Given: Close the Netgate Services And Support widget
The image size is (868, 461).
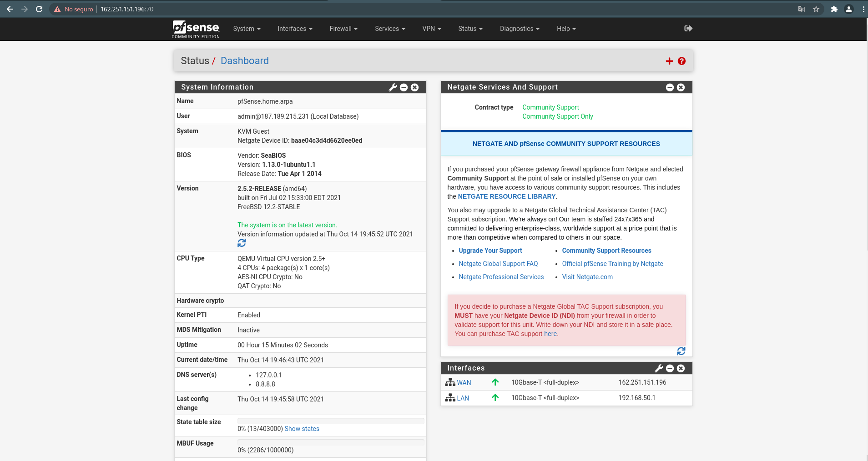Looking at the screenshot, I should click(x=681, y=87).
